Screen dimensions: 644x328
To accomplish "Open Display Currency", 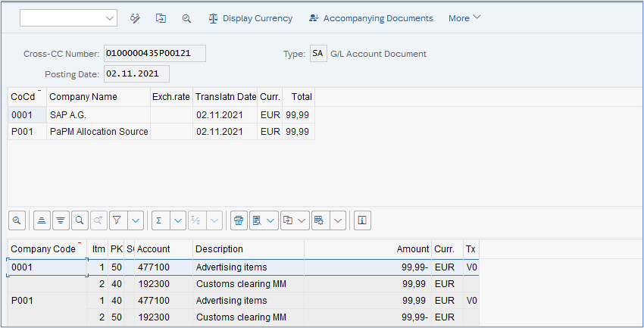I will (x=251, y=18).
